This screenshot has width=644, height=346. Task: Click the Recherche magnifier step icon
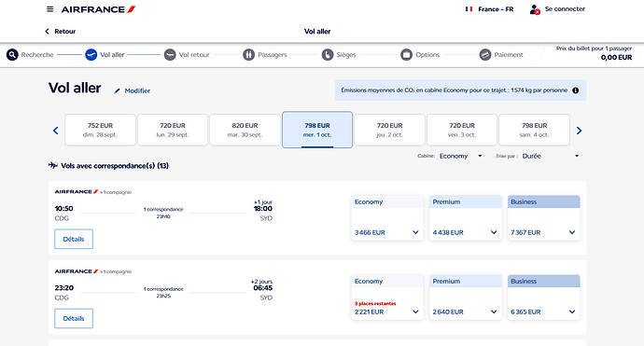[12, 55]
